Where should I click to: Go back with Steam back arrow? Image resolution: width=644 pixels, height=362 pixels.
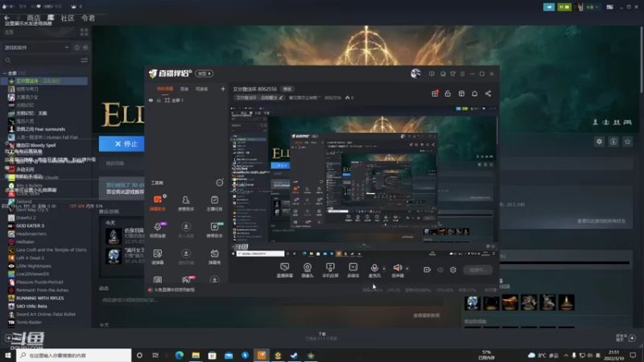point(6,18)
